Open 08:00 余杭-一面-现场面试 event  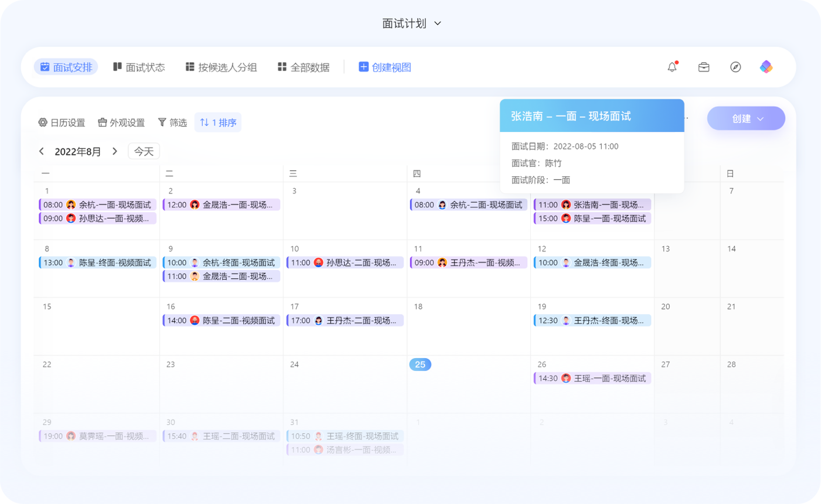pos(98,205)
